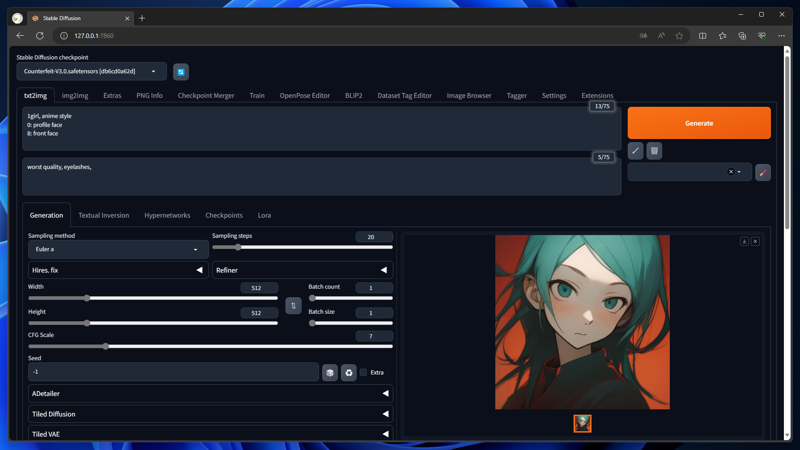The image size is (800, 450).
Task: Open a new browser tab
Action: [x=142, y=18]
